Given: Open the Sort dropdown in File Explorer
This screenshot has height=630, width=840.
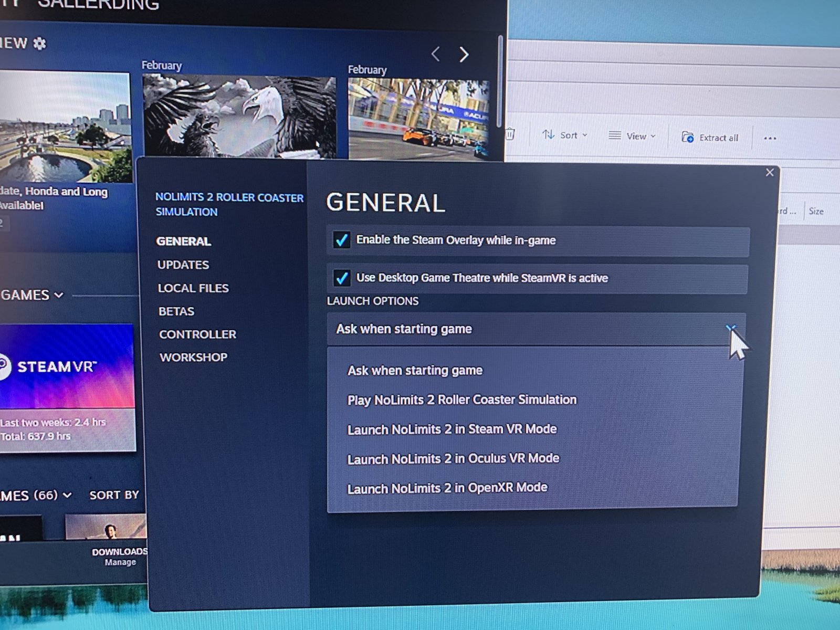Looking at the screenshot, I should [x=565, y=135].
